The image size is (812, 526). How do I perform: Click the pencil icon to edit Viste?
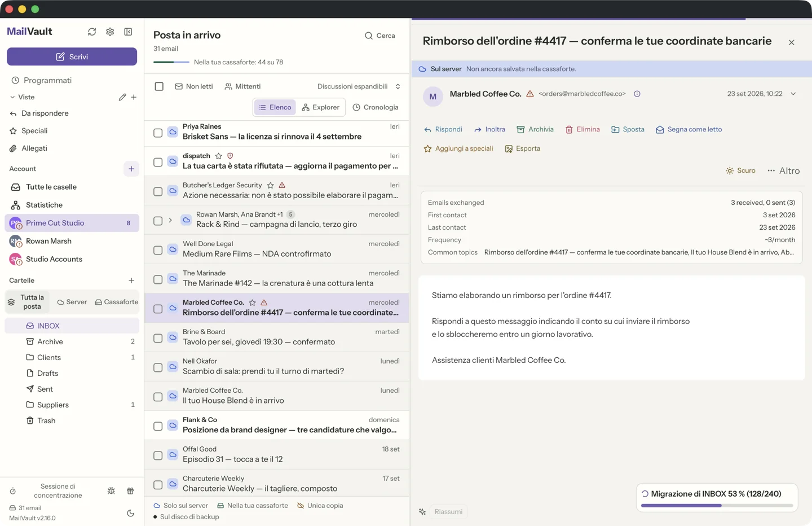[122, 97]
